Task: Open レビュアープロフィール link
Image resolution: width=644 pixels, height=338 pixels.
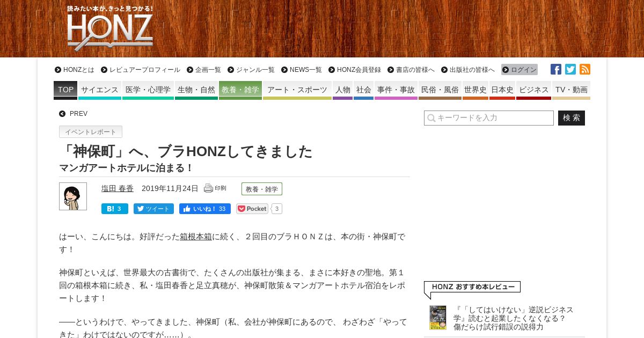Action: pos(141,70)
